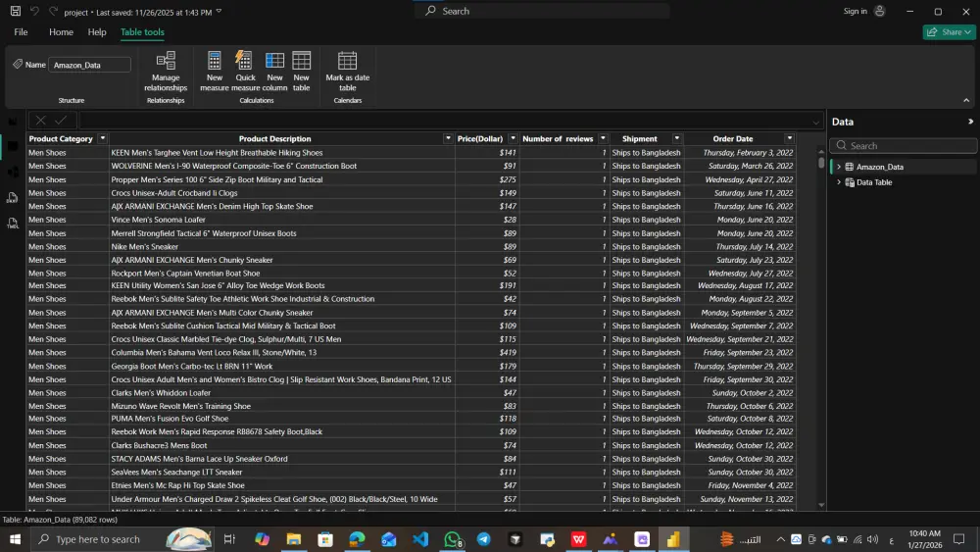
Task: Open Manage relationships
Action: [166, 72]
